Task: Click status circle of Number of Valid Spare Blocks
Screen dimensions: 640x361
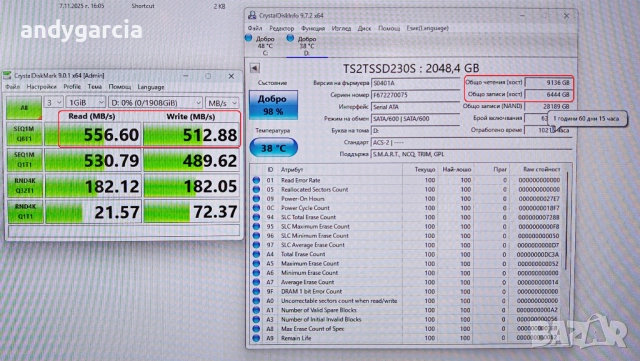Action: (256, 310)
